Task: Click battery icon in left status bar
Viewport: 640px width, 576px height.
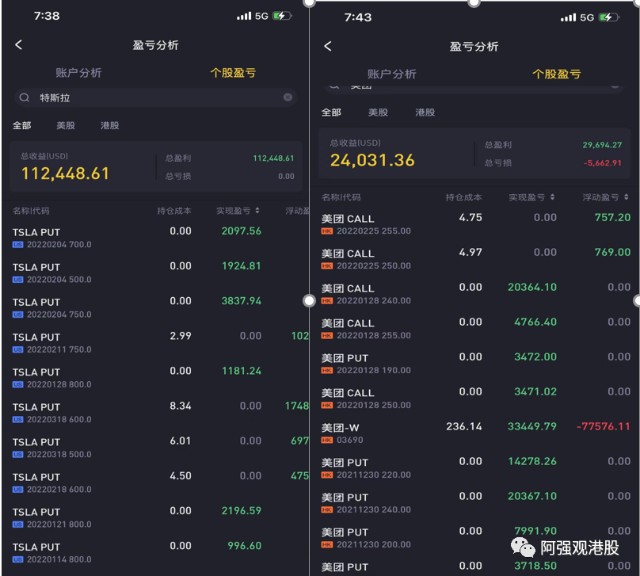Action: [282, 16]
